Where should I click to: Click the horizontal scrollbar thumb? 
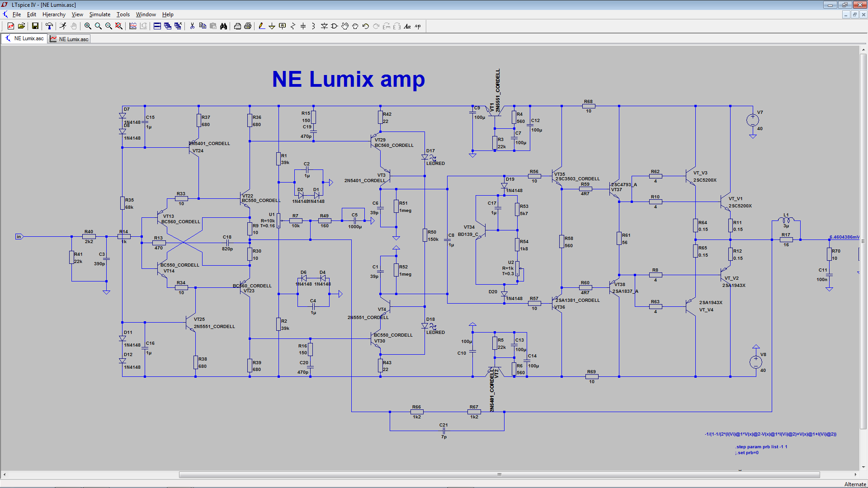pos(499,475)
